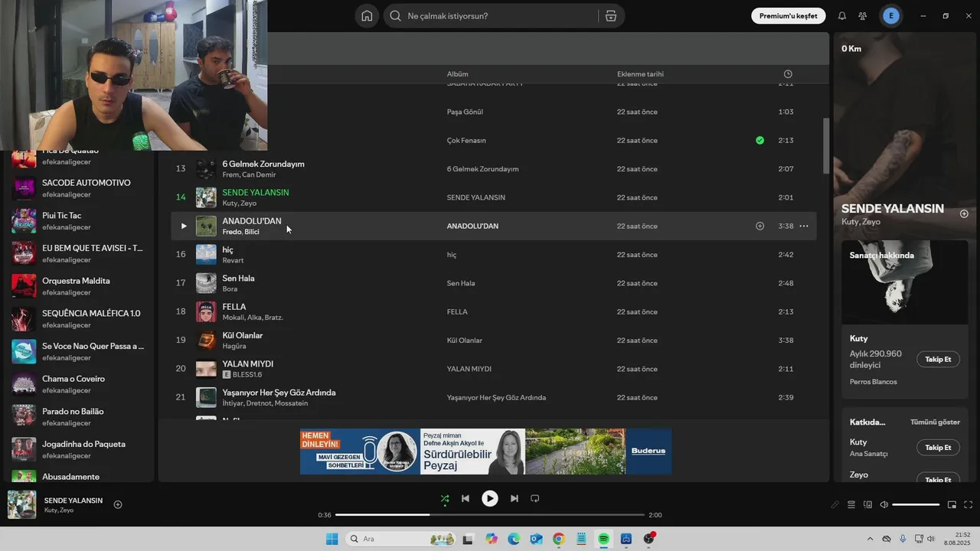Seek in the song progress bar
Viewport: 980px width, 551px height.
click(490, 515)
